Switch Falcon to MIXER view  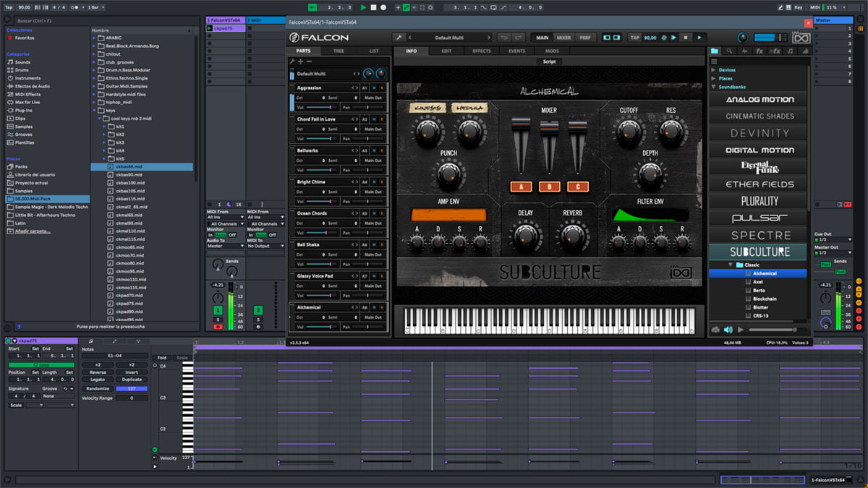coord(563,38)
